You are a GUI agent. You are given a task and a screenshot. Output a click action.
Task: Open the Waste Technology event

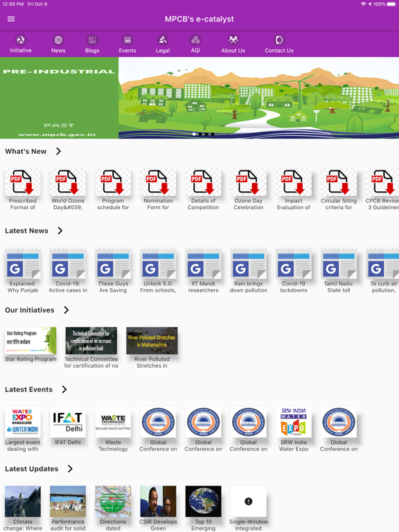[x=113, y=422]
